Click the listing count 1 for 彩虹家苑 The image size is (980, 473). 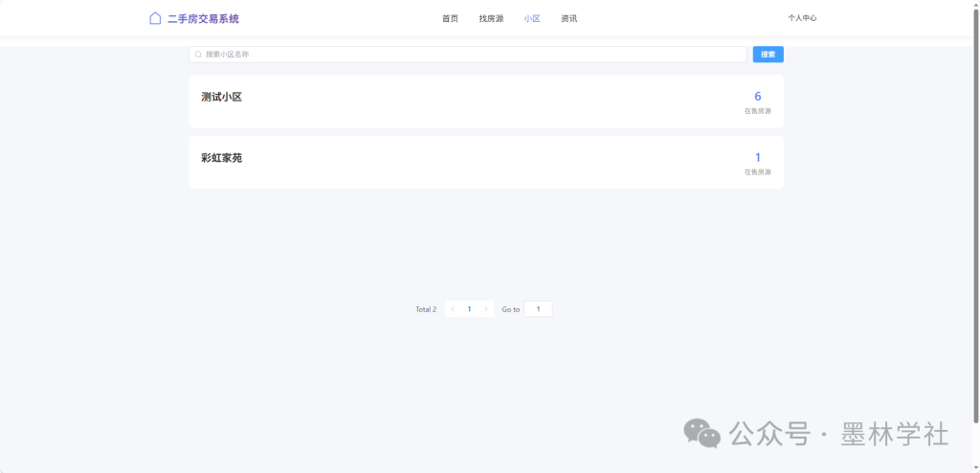[x=757, y=158]
